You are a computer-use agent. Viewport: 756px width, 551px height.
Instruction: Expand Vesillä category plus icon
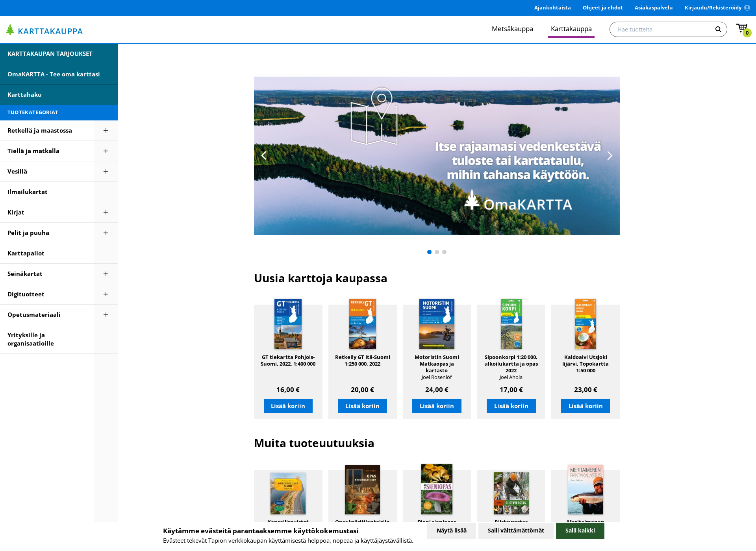(106, 171)
